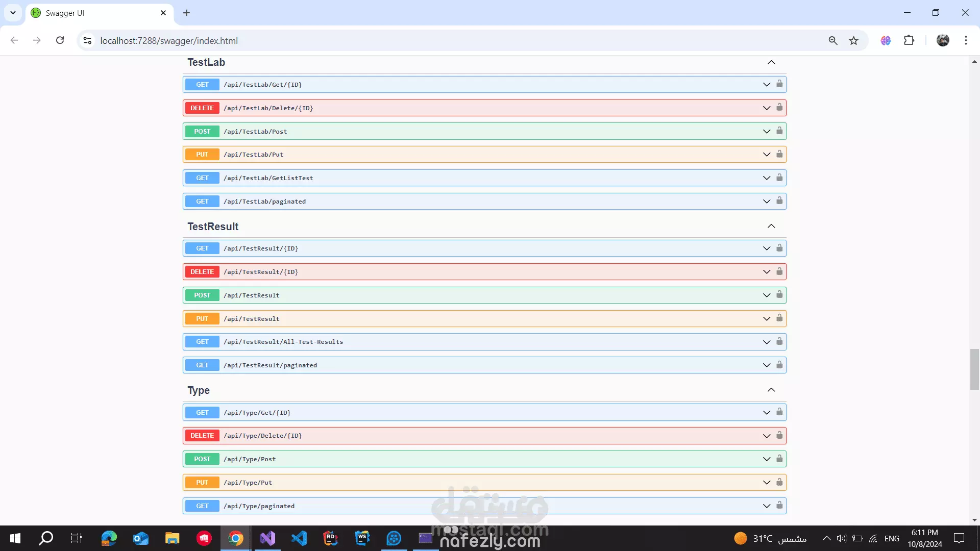Click the lock icon for DELETE /api/TestResult/{ID}
This screenshot has width=980, height=551.
(x=779, y=271)
